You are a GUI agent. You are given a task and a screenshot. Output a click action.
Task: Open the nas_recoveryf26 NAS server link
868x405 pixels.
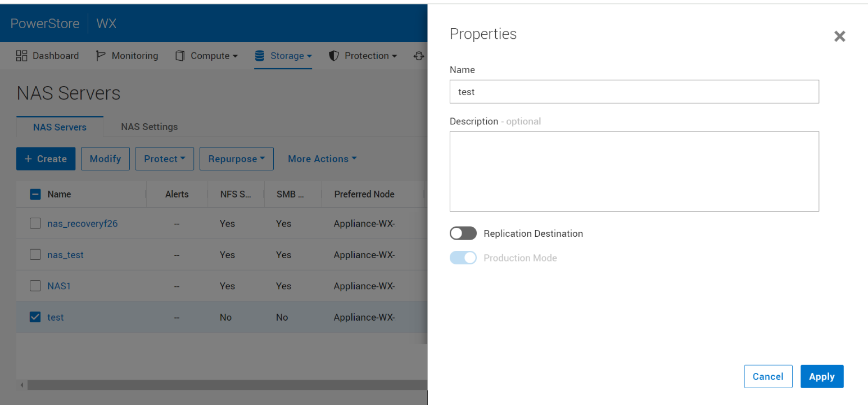pyautogui.click(x=82, y=223)
